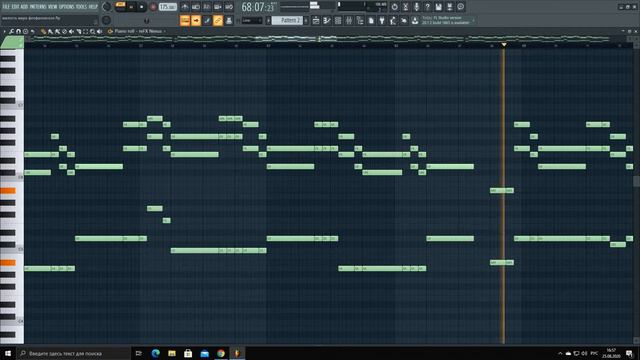Open the VIEW menu
640x360 pixels.
(52, 7)
